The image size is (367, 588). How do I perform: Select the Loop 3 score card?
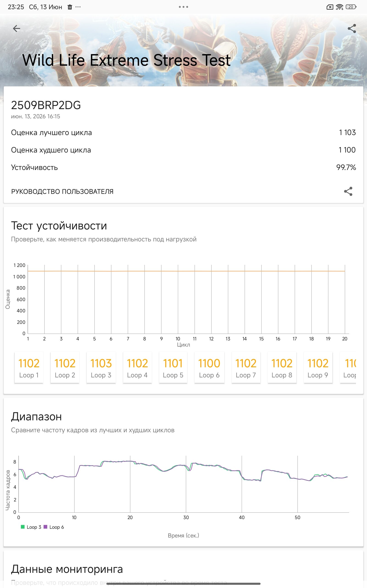pyautogui.click(x=101, y=367)
